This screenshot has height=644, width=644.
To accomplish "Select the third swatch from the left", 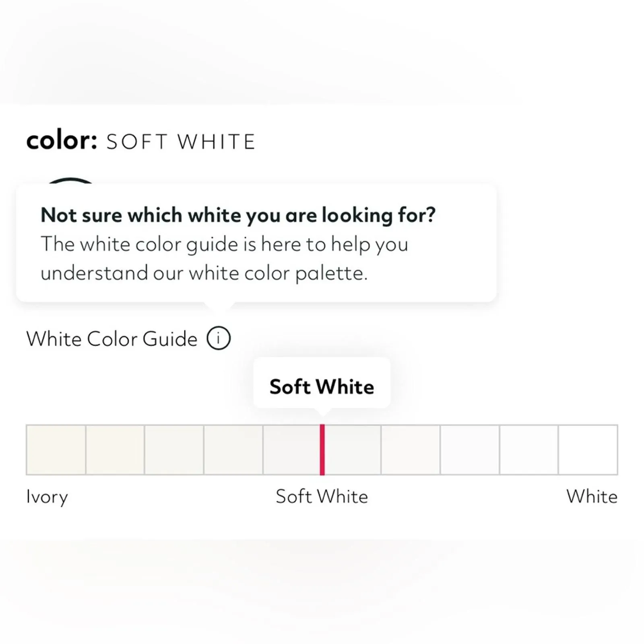I will point(174,450).
